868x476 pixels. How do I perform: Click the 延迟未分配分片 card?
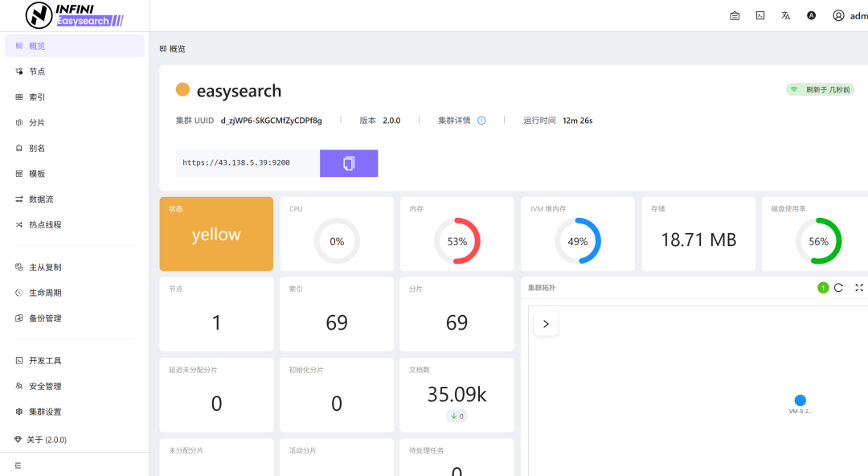[x=216, y=395]
